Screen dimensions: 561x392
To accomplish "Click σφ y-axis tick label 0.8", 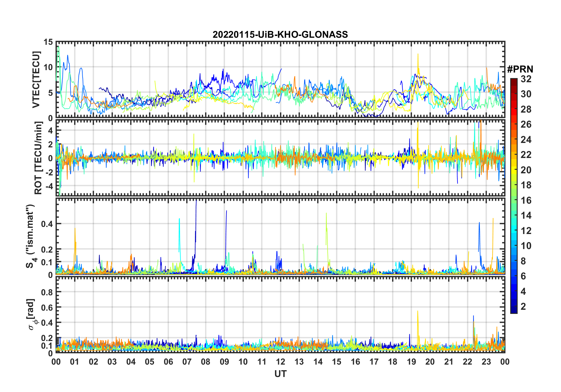I will pyautogui.click(x=47, y=292).
